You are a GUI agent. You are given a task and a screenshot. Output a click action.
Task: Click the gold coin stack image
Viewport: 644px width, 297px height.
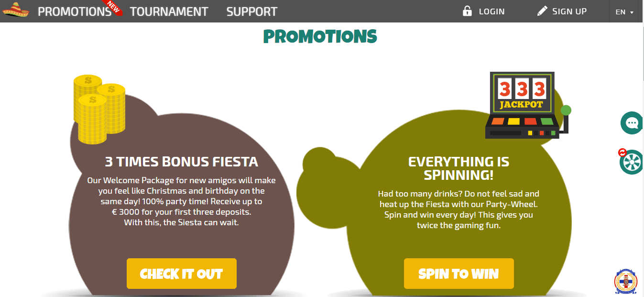coord(99,110)
